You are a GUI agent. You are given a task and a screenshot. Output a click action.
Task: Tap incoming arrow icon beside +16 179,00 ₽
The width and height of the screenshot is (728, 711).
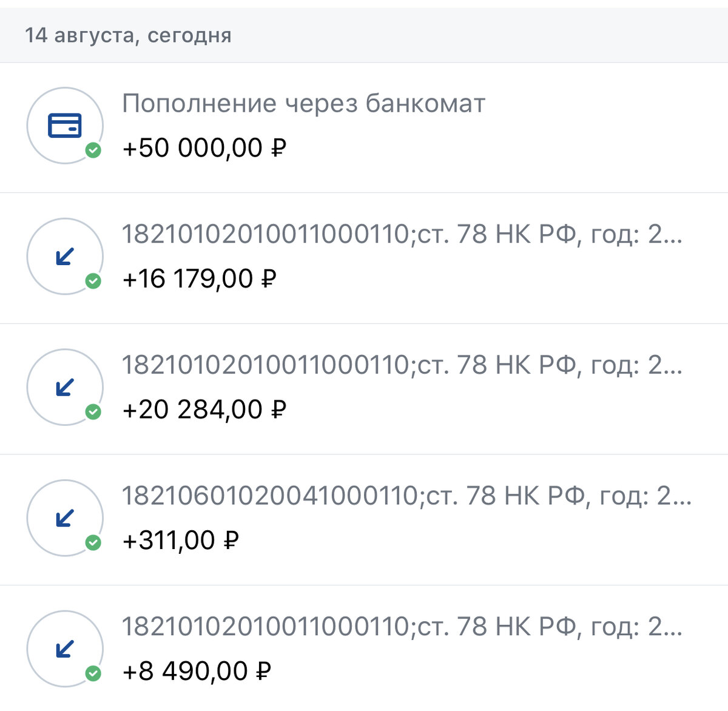pyautogui.click(x=64, y=256)
